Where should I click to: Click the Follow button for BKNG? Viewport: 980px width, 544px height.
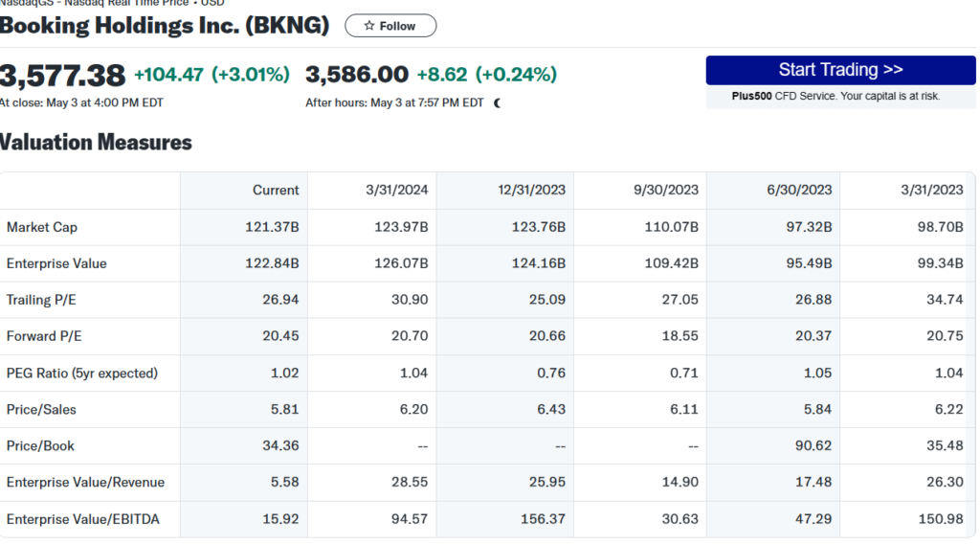tap(390, 26)
